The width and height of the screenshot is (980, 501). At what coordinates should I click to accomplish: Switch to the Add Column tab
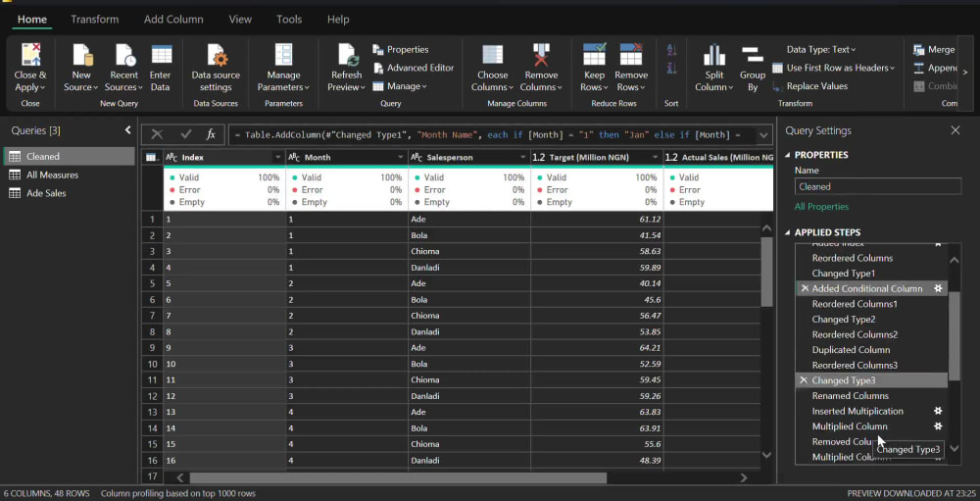pyautogui.click(x=173, y=20)
